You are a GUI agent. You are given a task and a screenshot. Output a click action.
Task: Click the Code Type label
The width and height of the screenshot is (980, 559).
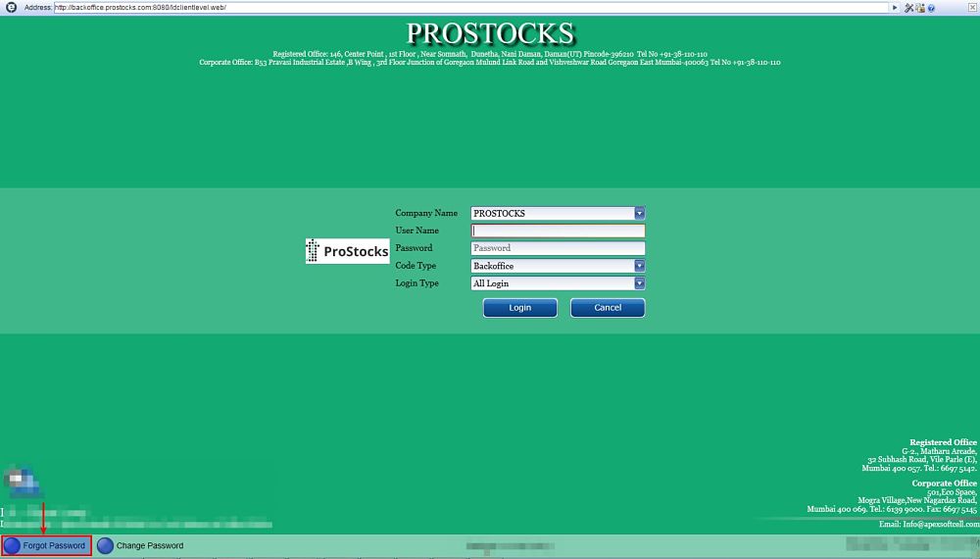(x=416, y=266)
